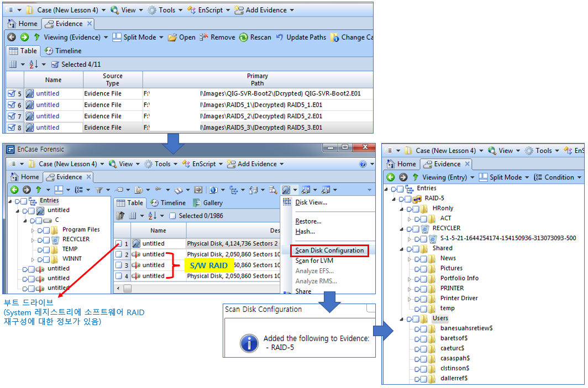Click the open-book bookmark icon in EnCase Forensic toolbar
The height and width of the screenshot is (388, 588).
pyautogui.click(x=179, y=190)
